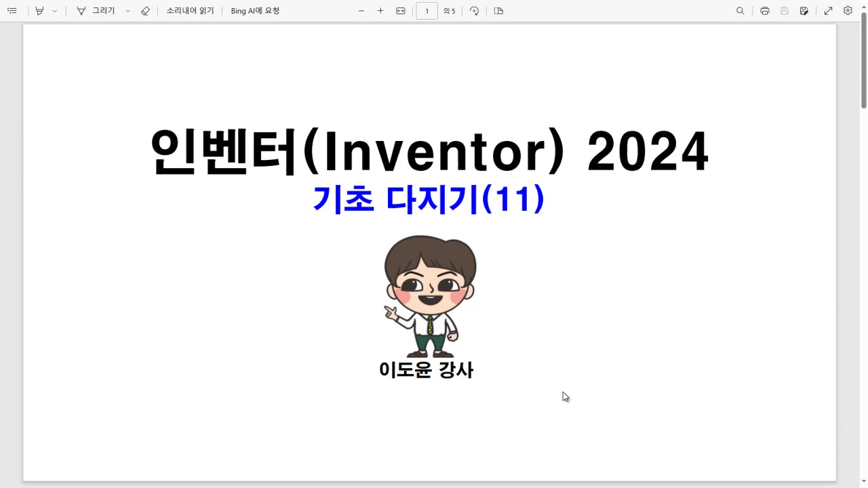This screenshot has height=488, width=868.
Task: Select the eraser tool
Action: [145, 11]
